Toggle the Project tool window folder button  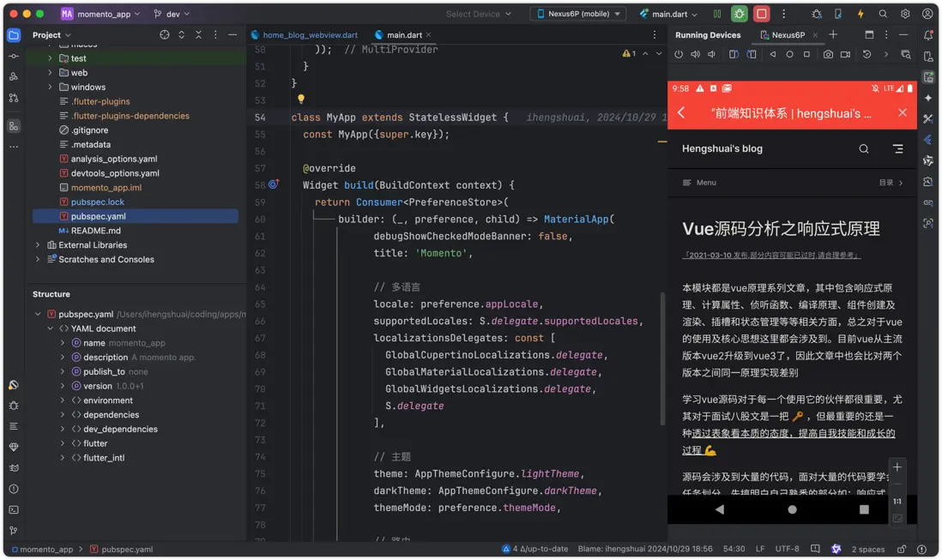pyautogui.click(x=13, y=34)
